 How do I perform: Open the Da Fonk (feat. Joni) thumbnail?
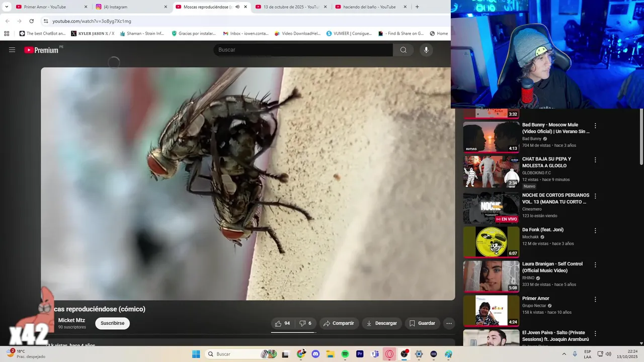(491, 242)
